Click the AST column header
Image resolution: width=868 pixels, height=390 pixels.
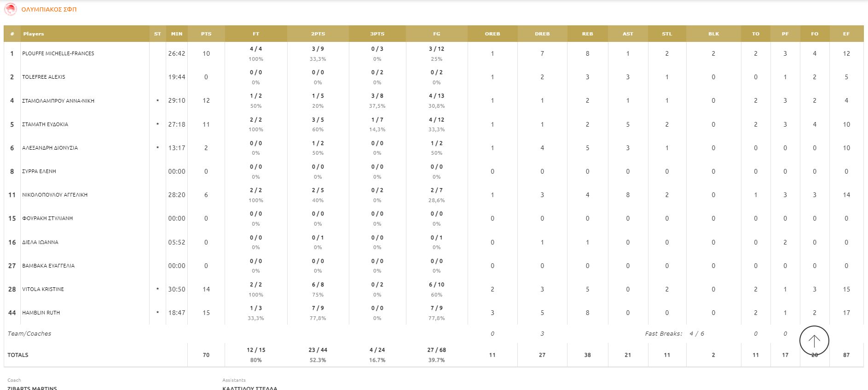tap(628, 34)
